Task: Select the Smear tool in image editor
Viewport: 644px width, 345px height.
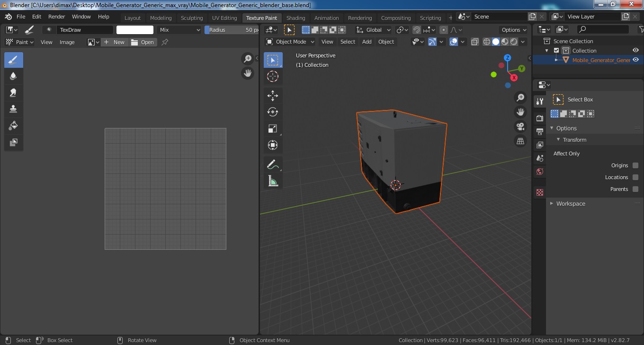Action: tap(13, 92)
